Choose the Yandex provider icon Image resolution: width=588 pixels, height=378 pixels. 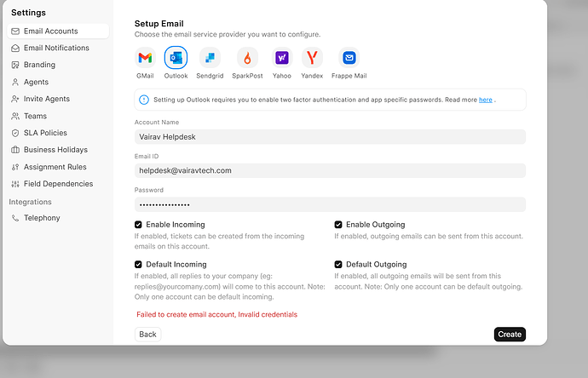pyautogui.click(x=313, y=58)
